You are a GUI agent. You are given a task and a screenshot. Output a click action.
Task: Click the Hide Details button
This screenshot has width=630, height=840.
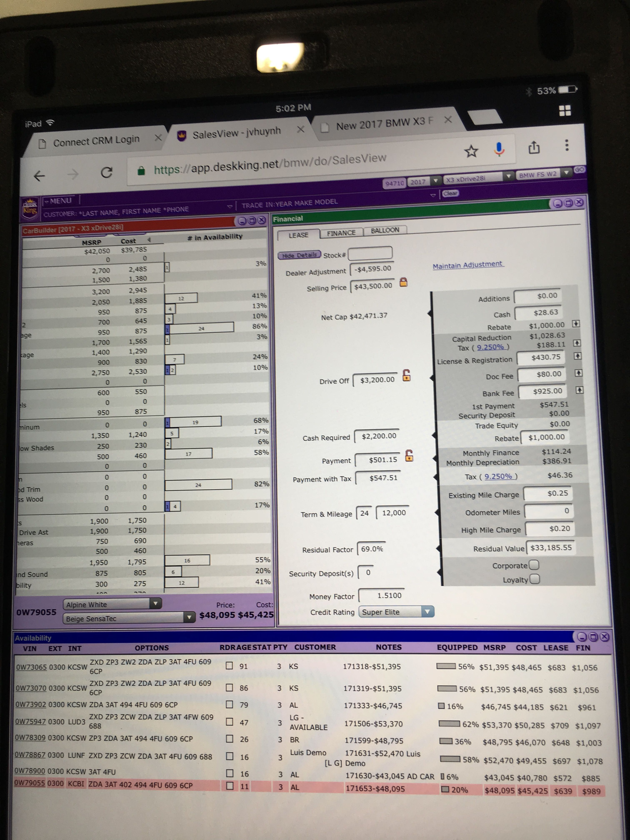point(299,255)
